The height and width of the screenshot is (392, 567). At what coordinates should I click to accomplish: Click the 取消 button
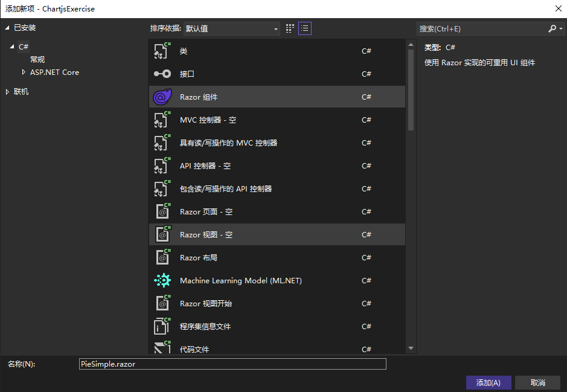click(x=537, y=382)
